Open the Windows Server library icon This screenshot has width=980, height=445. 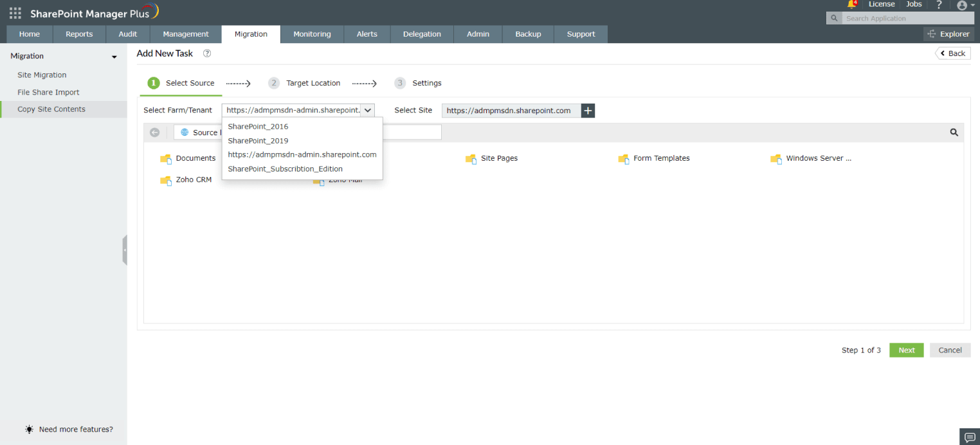tap(776, 159)
